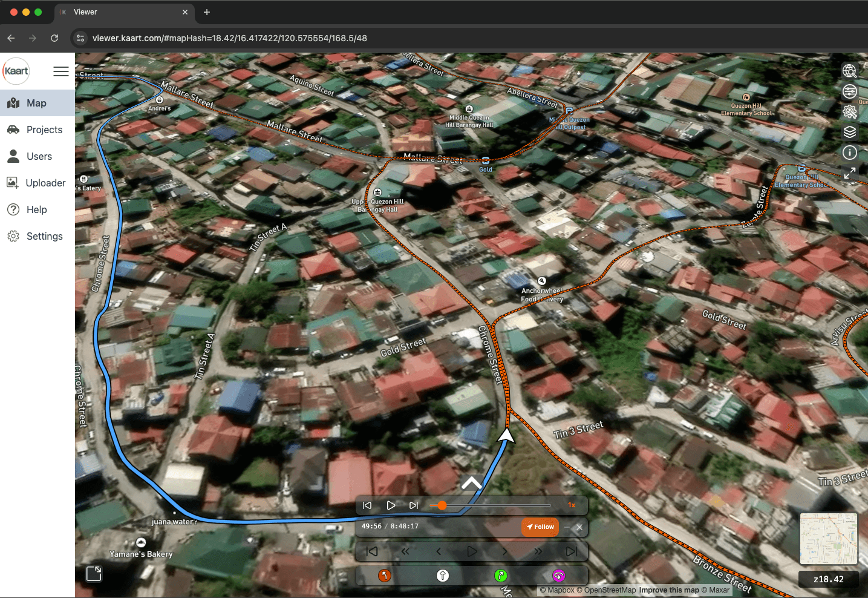Collapse the playback panel with the minimize dash
Viewport: 868px width, 598px height.
pos(566,527)
